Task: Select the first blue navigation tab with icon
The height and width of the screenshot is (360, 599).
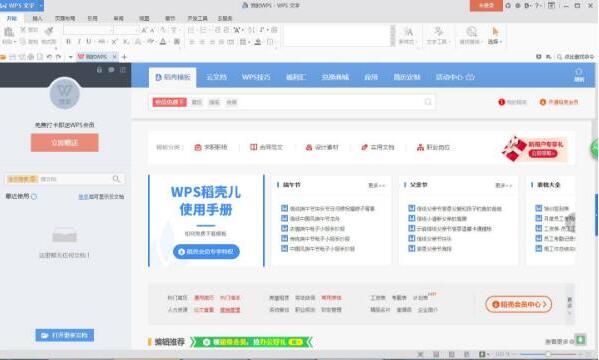Action: 173,77
